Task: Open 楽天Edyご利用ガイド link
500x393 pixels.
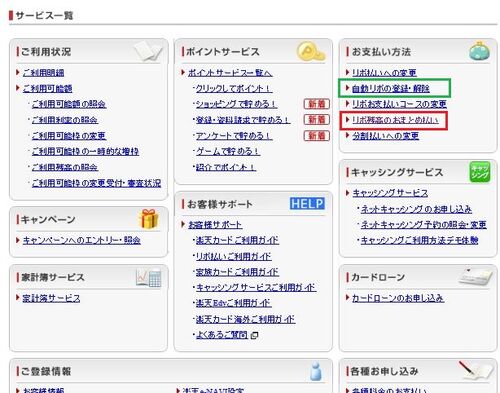Action: [234, 303]
